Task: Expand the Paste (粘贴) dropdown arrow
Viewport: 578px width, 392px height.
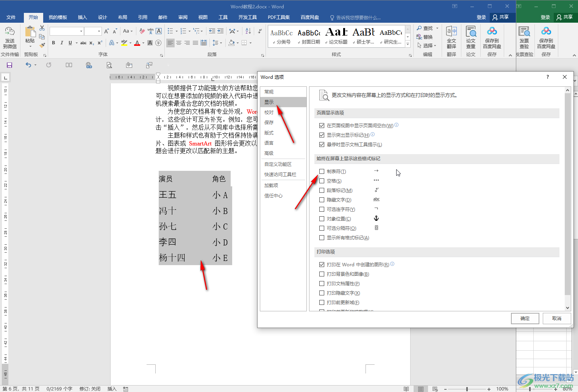Action: tap(30, 47)
